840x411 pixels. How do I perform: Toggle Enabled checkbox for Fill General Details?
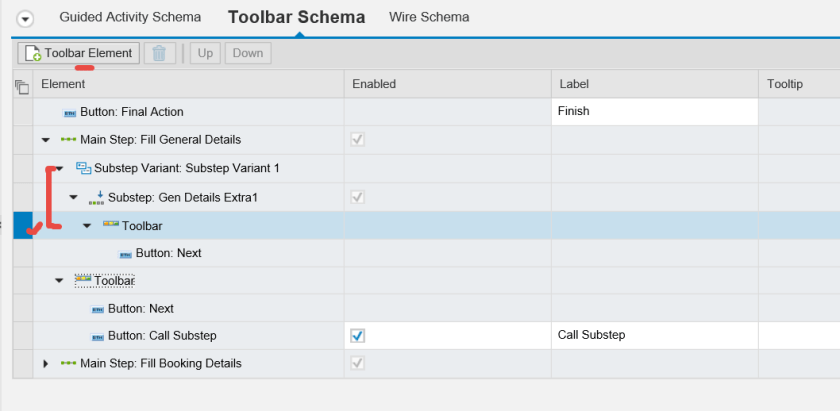click(x=358, y=140)
